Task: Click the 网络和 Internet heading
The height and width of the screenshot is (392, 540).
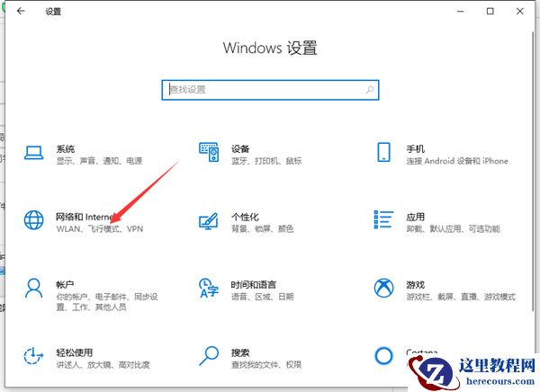Action: [x=85, y=217]
